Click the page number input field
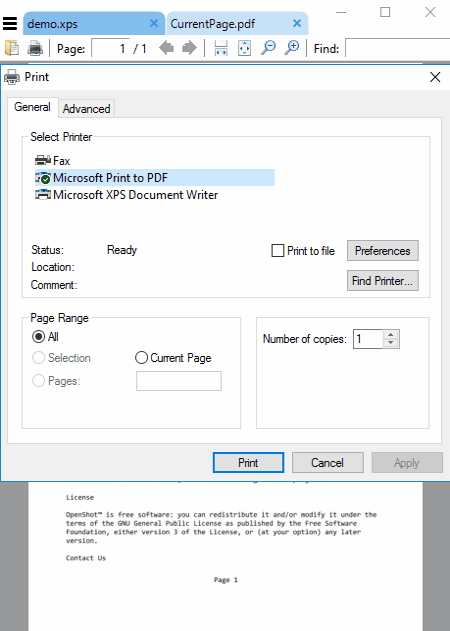450x631 pixels. coord(110,48)
